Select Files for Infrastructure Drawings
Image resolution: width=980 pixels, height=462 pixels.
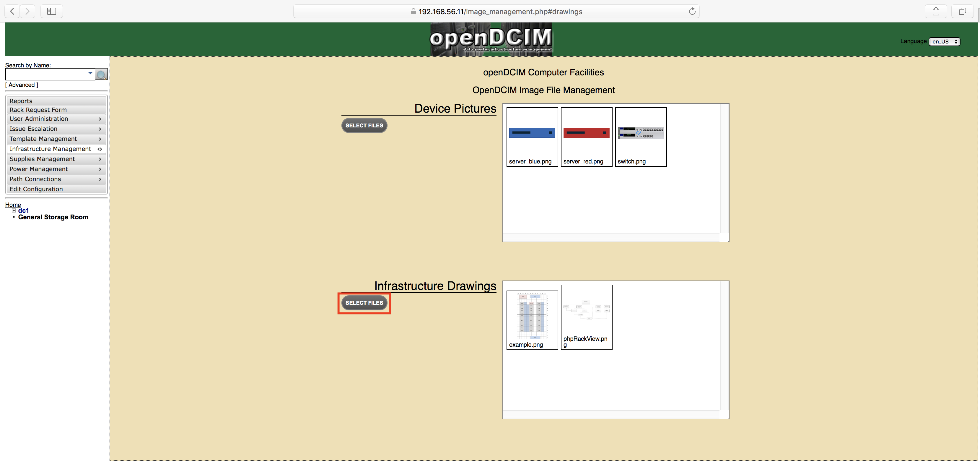coord(364,303)
